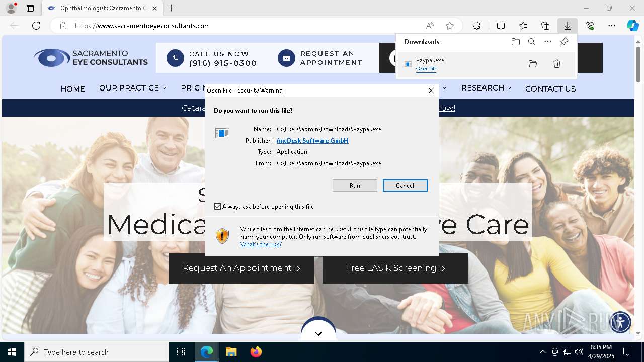Click the Sacramento Eye Consultants logo
Viewport: 644px width, 362px height.
pyautogui.click(x=91, y=58)
